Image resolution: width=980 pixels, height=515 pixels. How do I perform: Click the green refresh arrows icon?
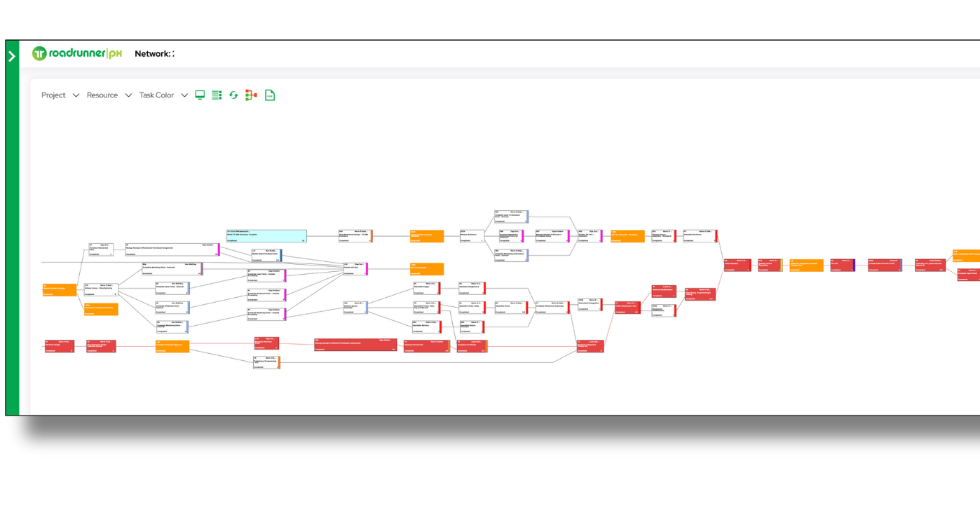click(233, 95)
